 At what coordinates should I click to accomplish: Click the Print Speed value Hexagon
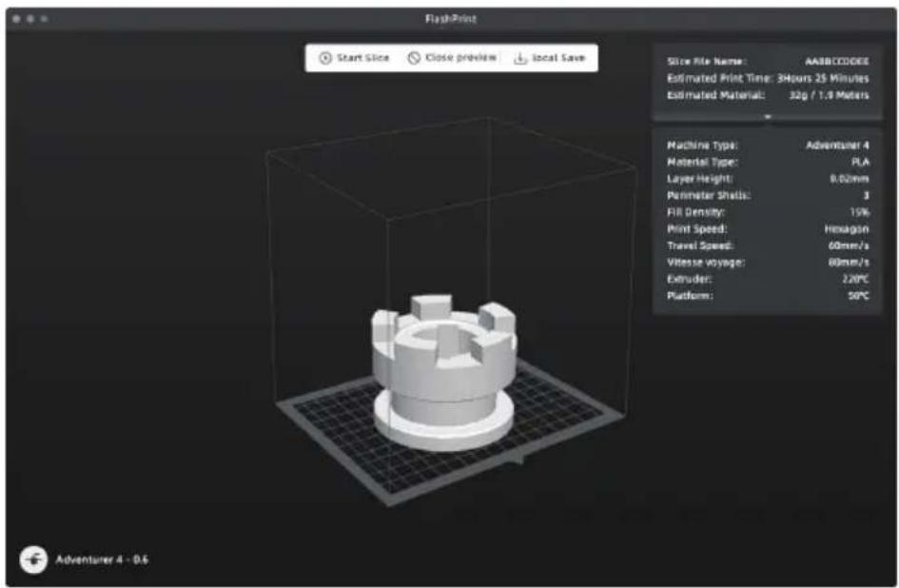tap(847, 229)
